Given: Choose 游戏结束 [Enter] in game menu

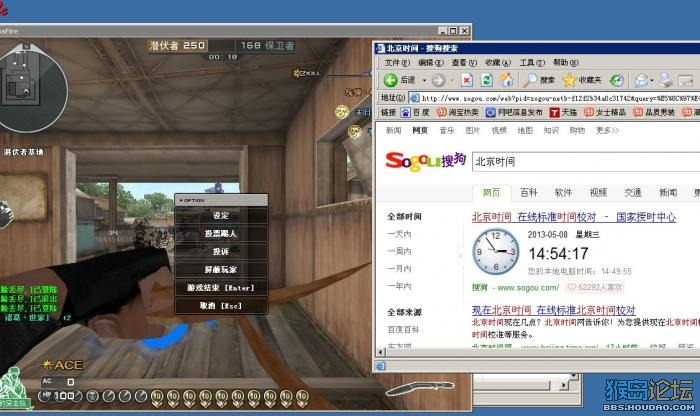Looking at the screenshot, I should [x=221, y=287].
